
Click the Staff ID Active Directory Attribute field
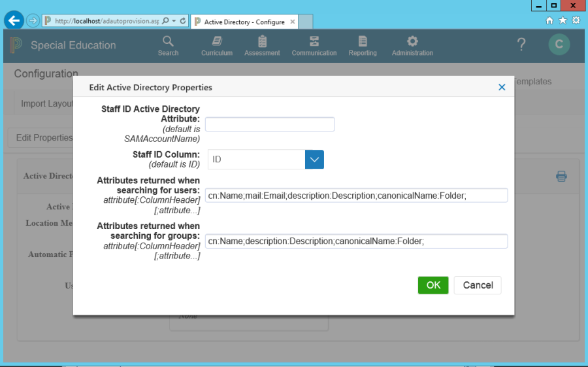270,124
